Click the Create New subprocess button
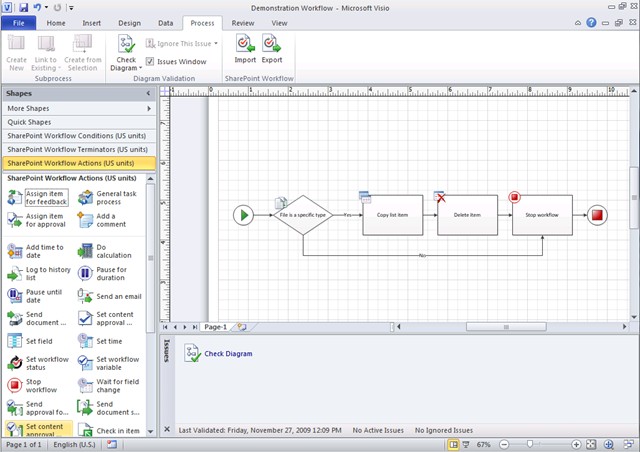 click(x=16, y=53)
